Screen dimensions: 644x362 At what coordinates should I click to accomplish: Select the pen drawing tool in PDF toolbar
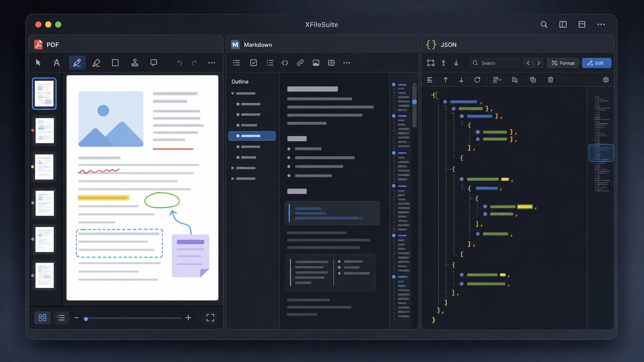click(x=77, y=63)
